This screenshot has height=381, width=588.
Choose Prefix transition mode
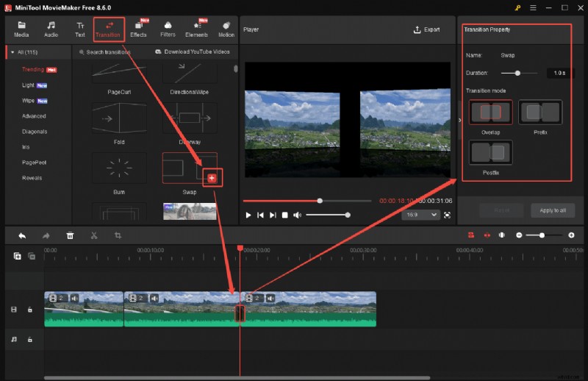pyautogui.click(x=540, y=113)
